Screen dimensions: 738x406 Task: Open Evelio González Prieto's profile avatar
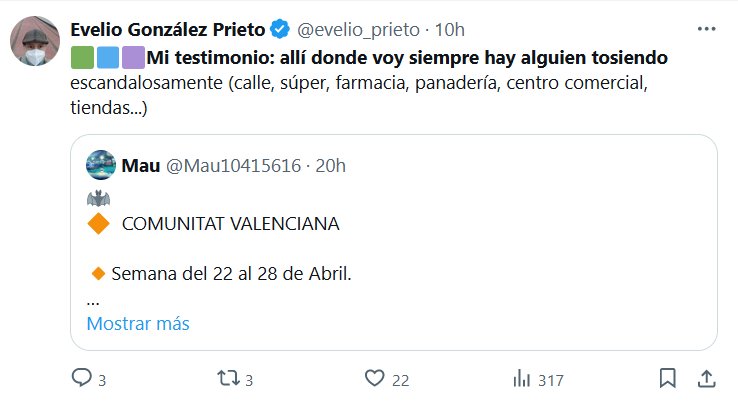35,43
